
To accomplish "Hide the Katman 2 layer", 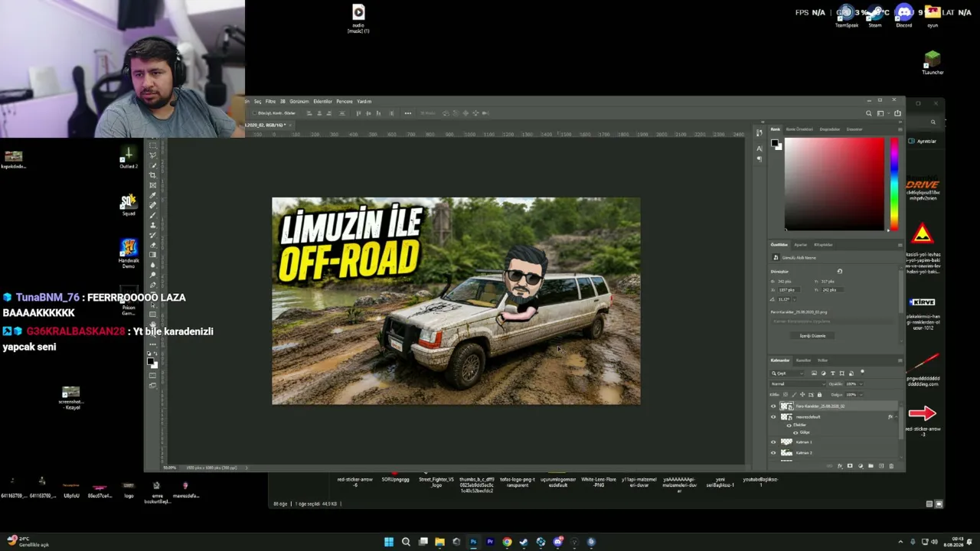I will [773, 453].
